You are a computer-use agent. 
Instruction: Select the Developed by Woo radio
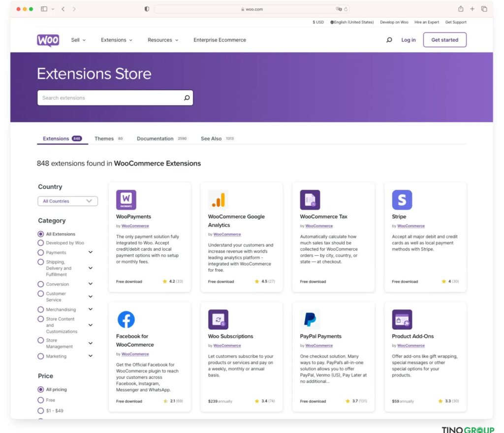[x=40, y=243]
